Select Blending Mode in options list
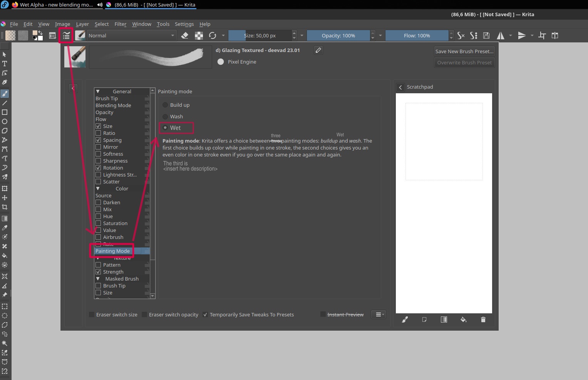 (x=113, y=105)
